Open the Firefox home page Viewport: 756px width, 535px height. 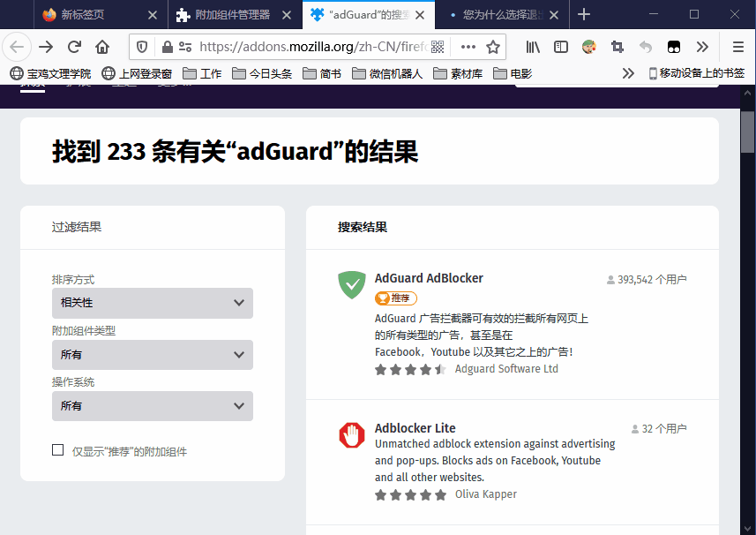tap(102, 47)
